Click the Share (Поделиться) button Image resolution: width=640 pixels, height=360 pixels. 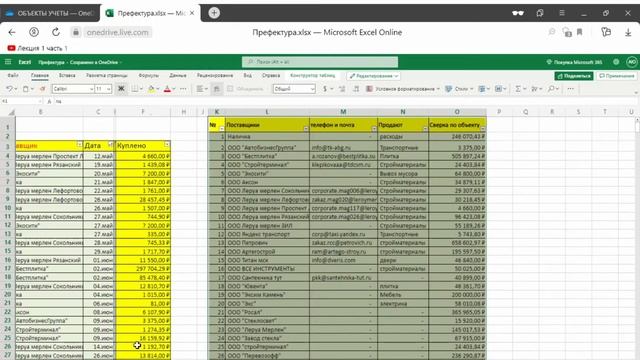573,76
